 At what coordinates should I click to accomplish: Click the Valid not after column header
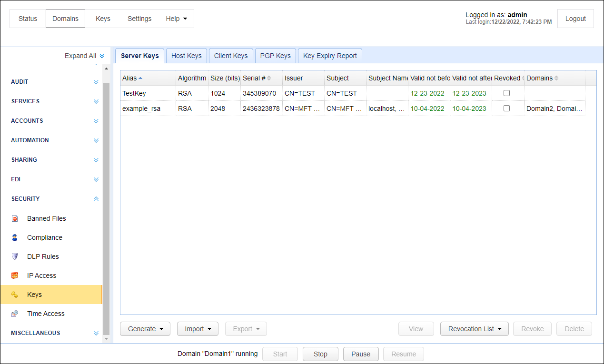coord(471,78)
